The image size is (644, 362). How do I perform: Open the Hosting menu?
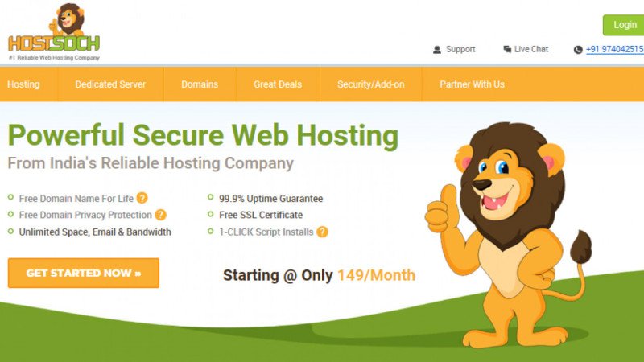[23, 84]
